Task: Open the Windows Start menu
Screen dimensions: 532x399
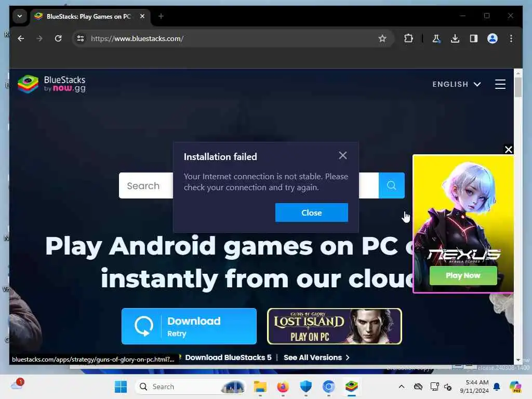Action: click(x=121, y=387)
